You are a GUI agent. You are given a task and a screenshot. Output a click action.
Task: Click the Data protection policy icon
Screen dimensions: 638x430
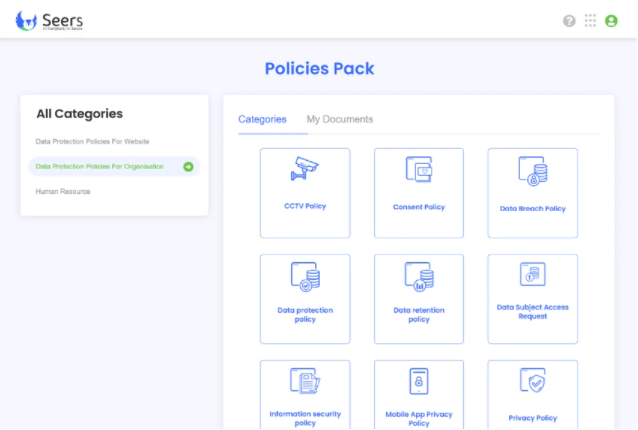coord(305,277)
